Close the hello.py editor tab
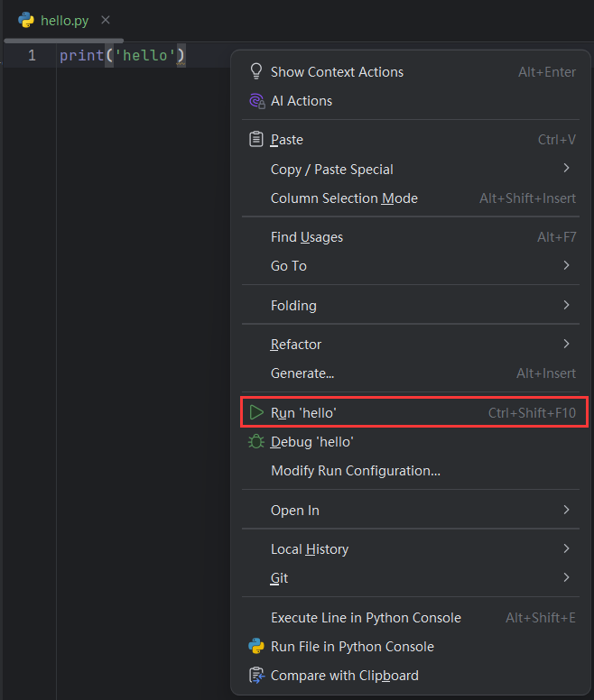Viewport: 594px width, 700px height. point(106,20)
